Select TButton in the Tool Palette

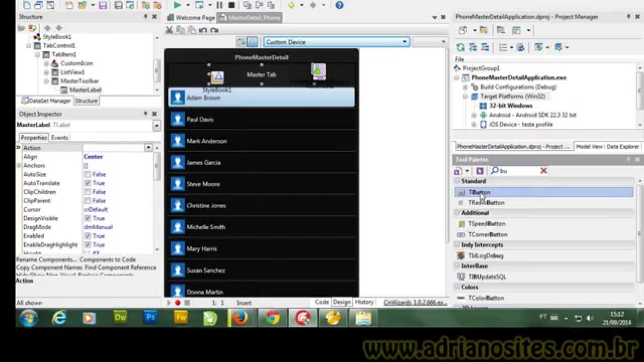[543, 192]
